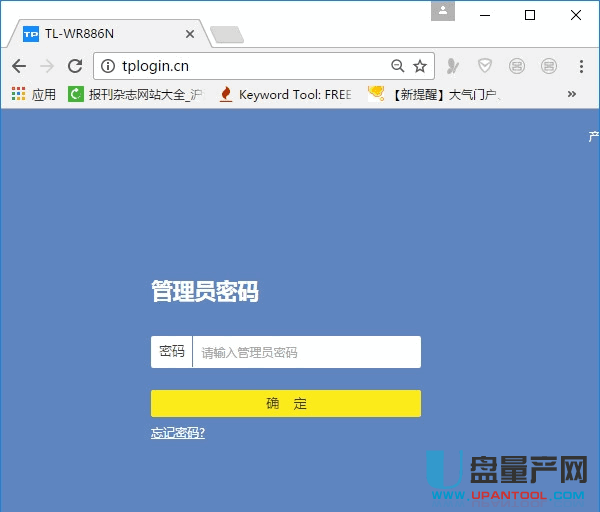Screen dimensions: 600x512
Task: Bookmark this page with the star icon
Action: point(420,66)
